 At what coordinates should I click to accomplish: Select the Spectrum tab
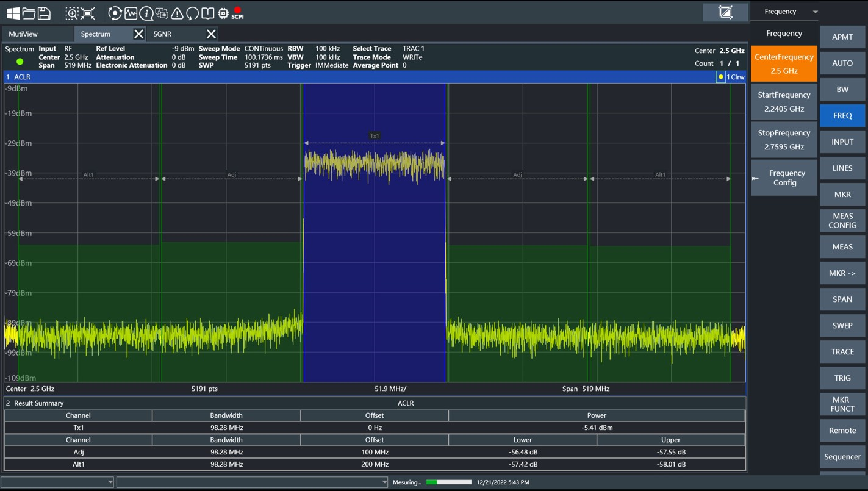(104, 34)
